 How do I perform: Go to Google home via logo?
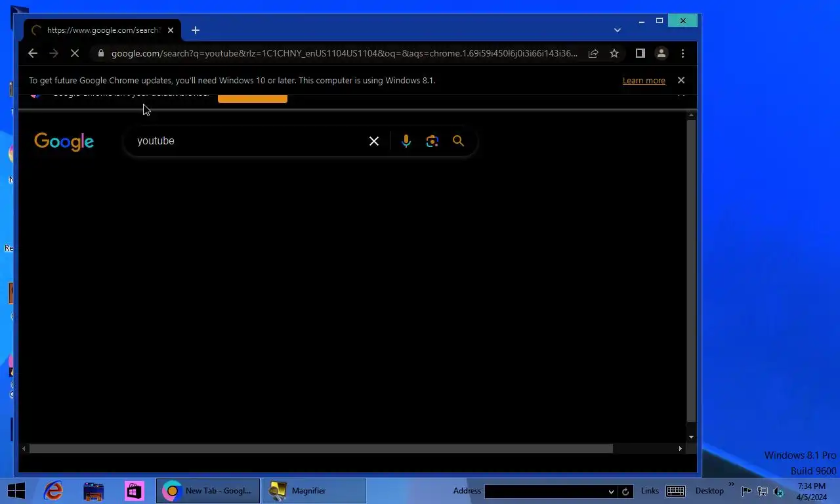coord(64,142)
